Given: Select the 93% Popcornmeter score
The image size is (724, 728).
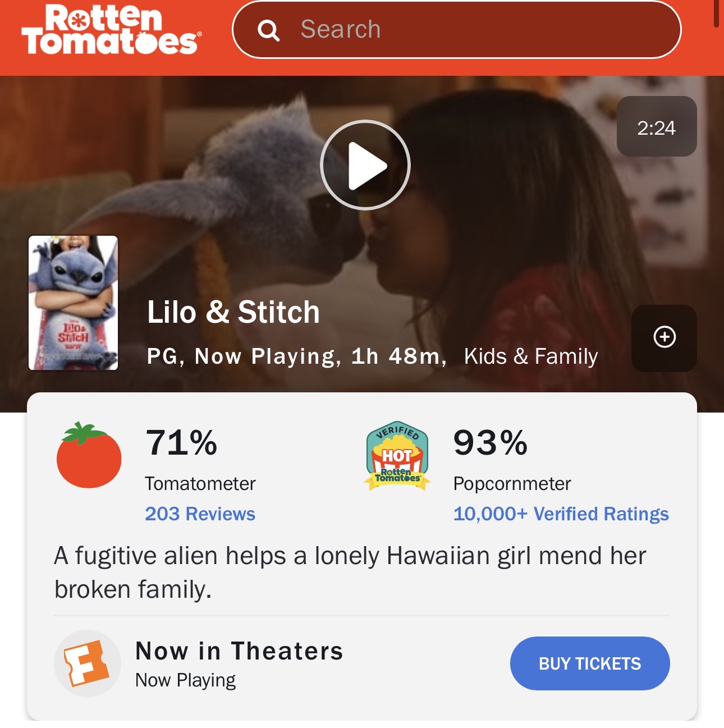Looking at the screenshot, I should [x=491, y=442].
